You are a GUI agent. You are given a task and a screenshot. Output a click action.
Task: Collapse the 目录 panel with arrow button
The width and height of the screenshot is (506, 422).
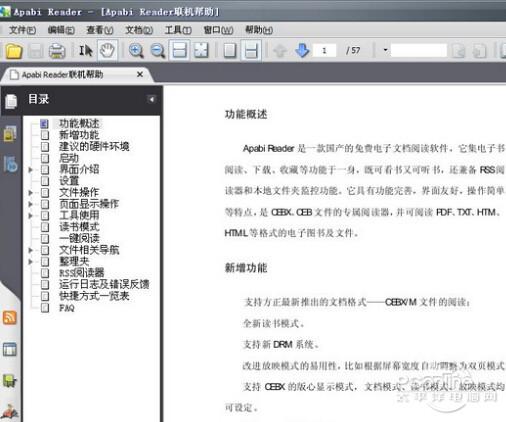tap(151, 99)
